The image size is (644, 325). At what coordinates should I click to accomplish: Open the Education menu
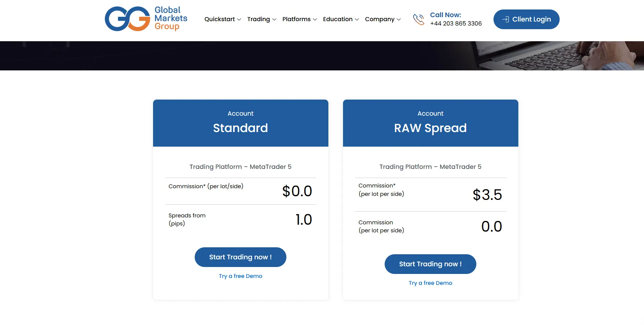click(x=341, y=19)
